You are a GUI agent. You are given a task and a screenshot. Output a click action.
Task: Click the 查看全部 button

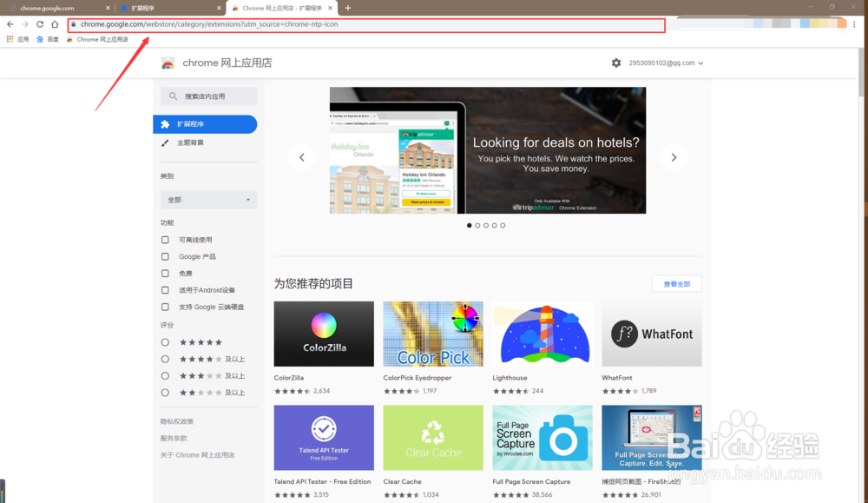(x=676, y=283)
